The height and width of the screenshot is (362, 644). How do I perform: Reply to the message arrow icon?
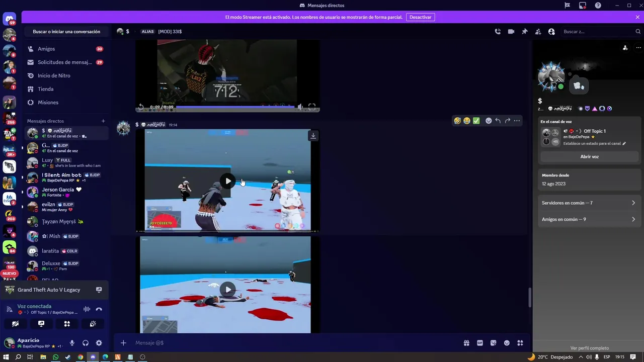(498, 121)
